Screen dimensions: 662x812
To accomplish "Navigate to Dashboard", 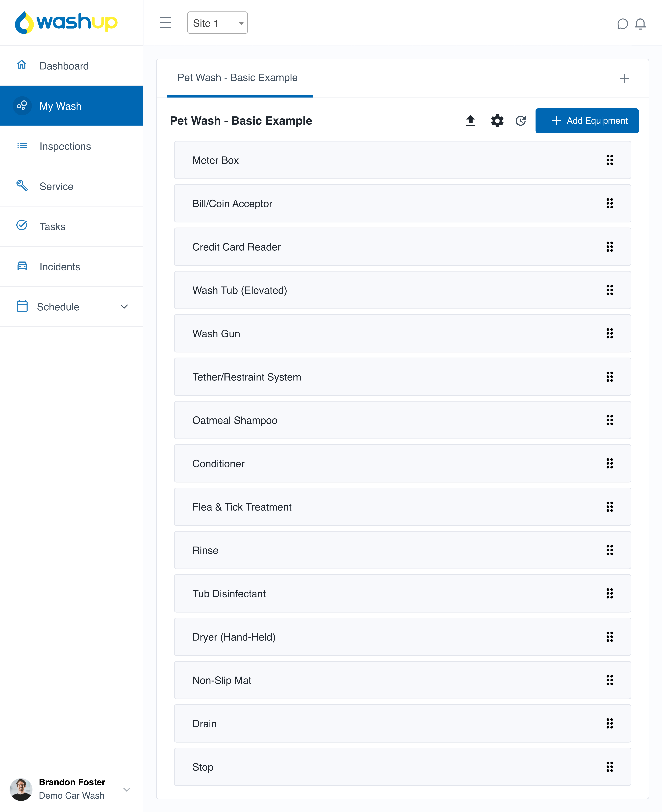I will 64,66.
